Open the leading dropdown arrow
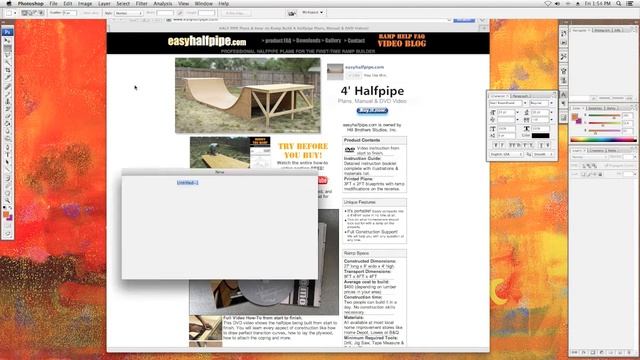Image resolution: width=640 pixels, height=360 pixels. pos(551,112)
